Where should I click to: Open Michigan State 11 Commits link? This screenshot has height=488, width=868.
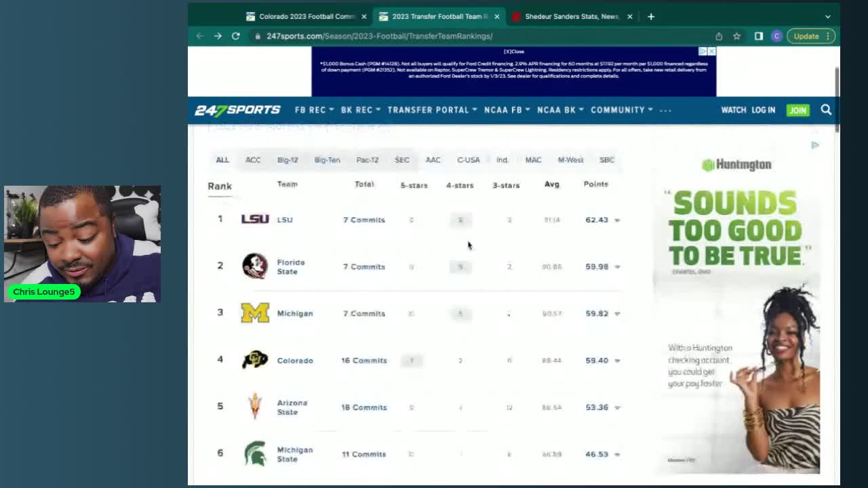pyautogui.click(x=364, y=454)
